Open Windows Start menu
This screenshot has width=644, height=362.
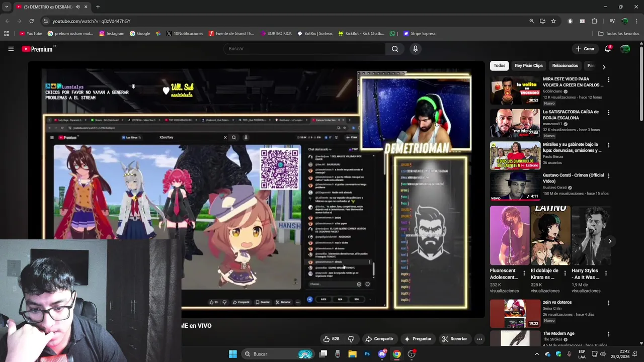coord(233,354)
